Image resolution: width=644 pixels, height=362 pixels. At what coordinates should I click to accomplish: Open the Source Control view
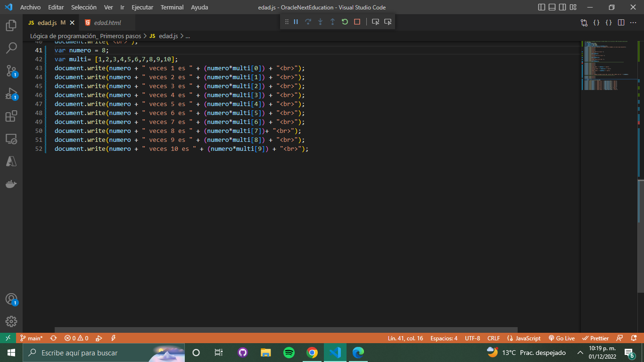[x=11, y=71]
